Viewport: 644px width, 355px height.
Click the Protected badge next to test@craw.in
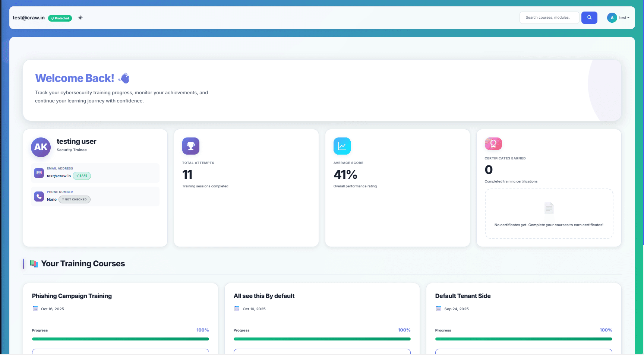pos(60,18)
